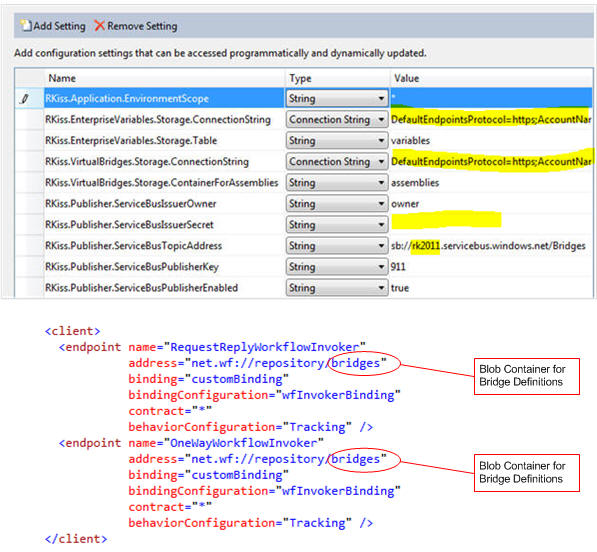Click the Remove Setting button label
597x552 pixels.
(x=142, y=26)
